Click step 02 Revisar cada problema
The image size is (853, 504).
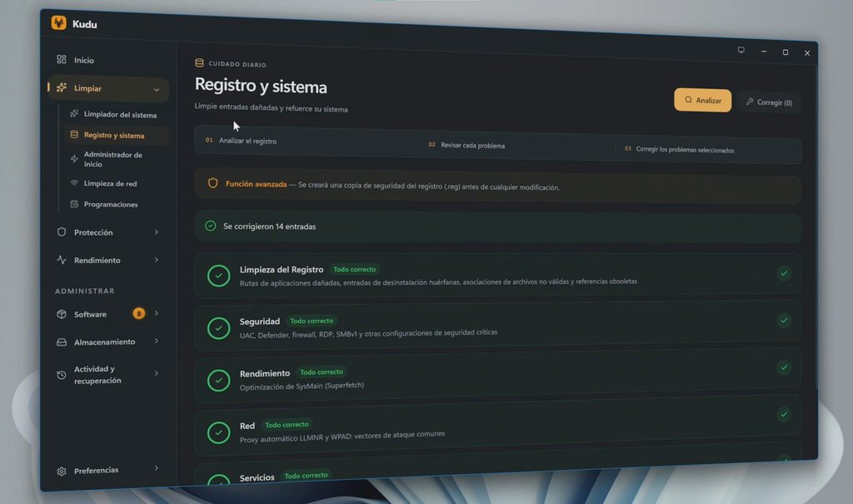pyautogui.click(x=466, y=145)
